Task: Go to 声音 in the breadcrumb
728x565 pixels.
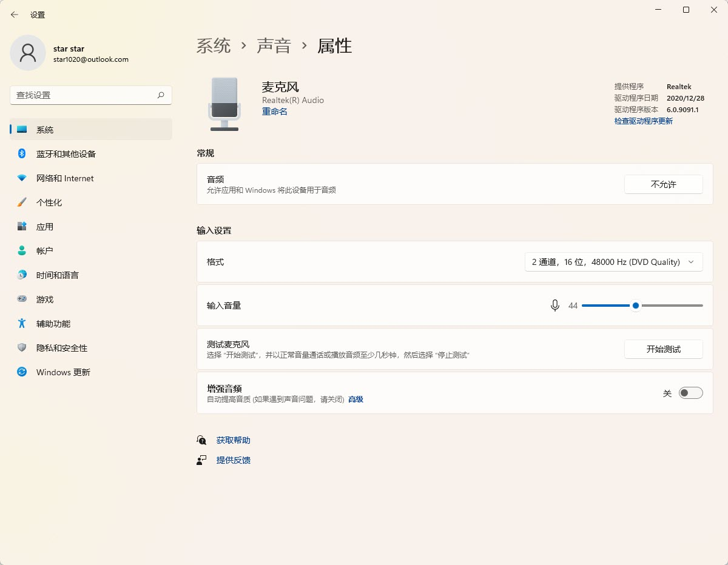Action: (274, 46)
